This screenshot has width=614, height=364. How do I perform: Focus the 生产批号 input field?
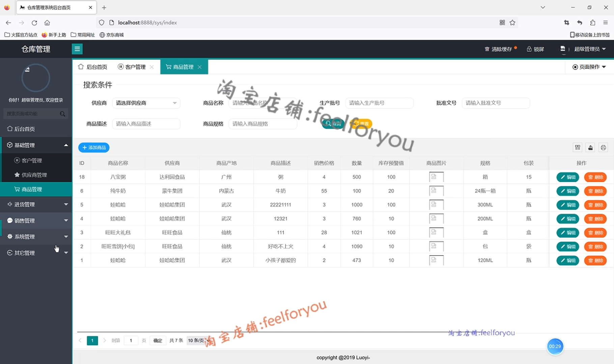(x=380, y=103)
